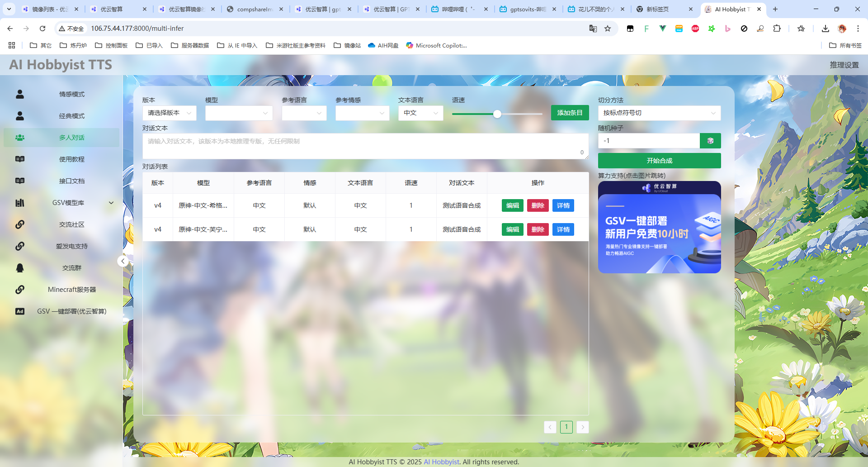Open 情感模式 sidebar item
868x467 pixels.
click(x=61, y=94)
